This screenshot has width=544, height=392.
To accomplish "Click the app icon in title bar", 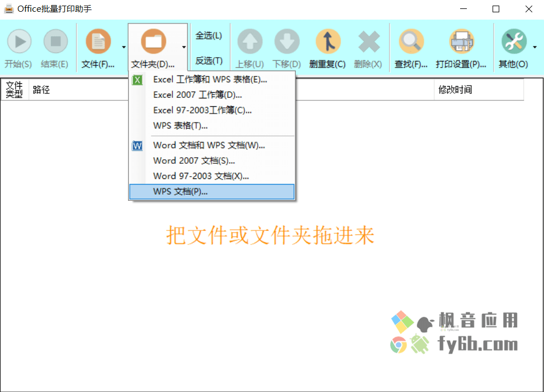I will click(9, 9).
